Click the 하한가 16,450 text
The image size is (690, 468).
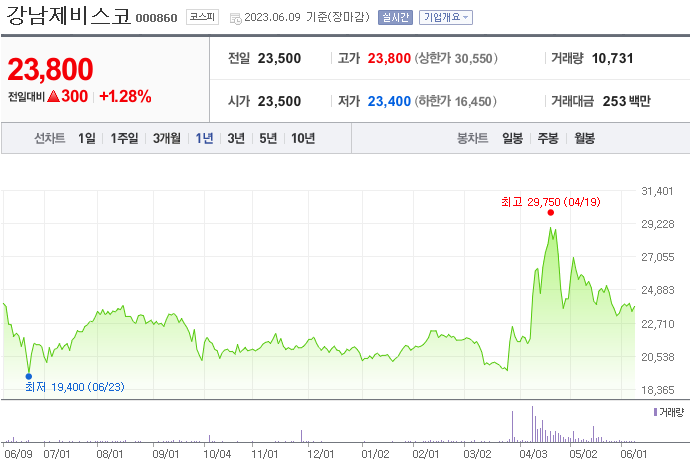point(455,102)
